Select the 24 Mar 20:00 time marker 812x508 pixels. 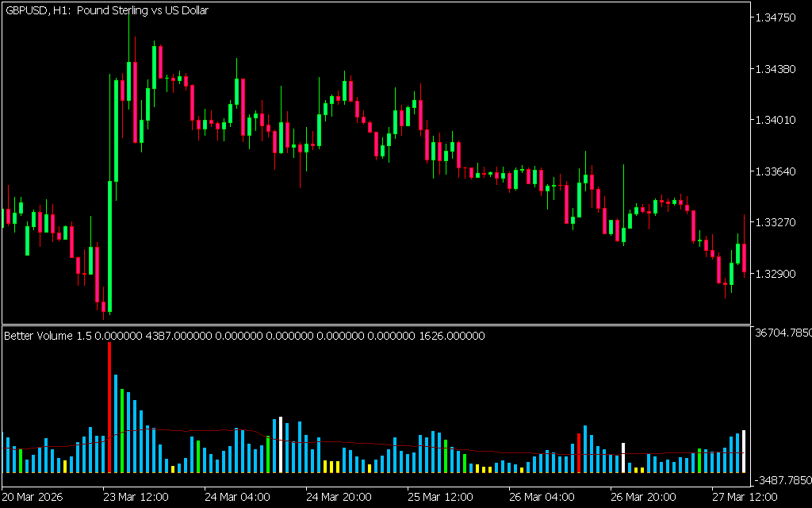point(339,497)
